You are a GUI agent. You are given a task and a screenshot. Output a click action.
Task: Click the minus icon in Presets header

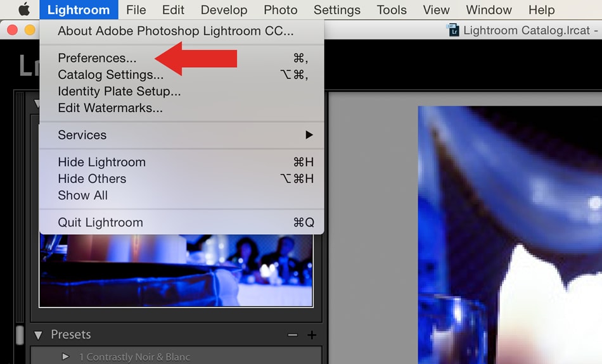[x=293, y=336]
